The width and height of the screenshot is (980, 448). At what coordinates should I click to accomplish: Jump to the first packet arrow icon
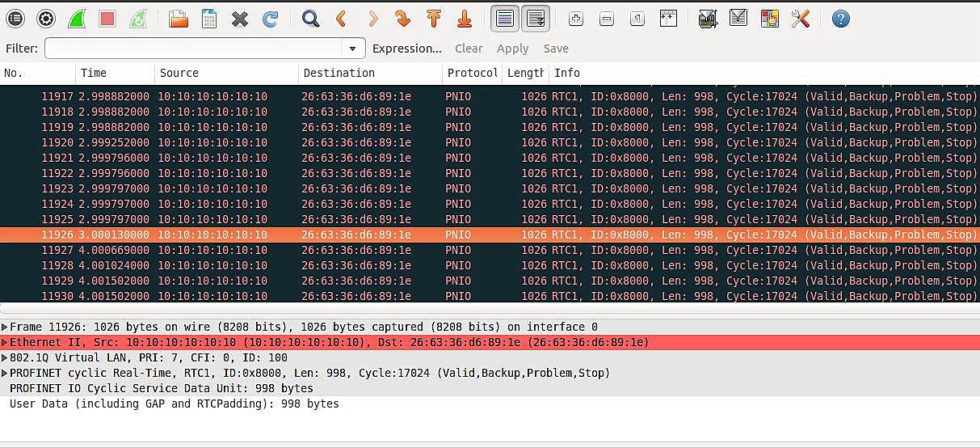coord(434,18)
